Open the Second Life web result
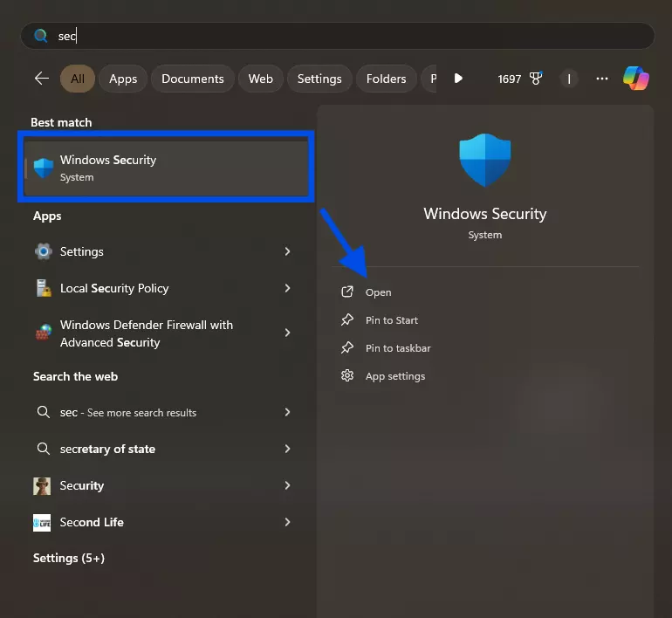 pyautogui.click(x=162, y=523)
